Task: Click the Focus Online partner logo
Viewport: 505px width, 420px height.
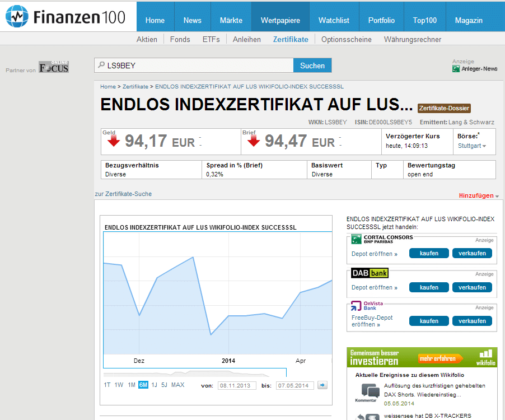Action: click(54, 67)
